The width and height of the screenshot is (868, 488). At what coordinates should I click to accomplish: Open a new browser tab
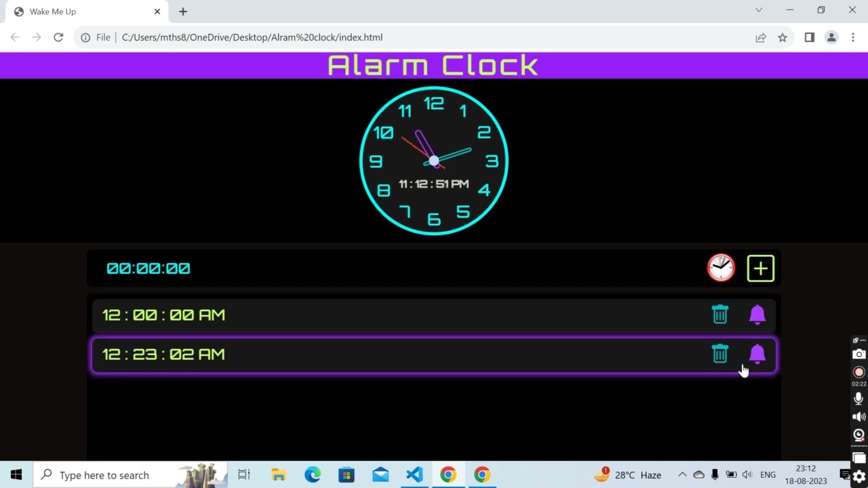(183, 12)
